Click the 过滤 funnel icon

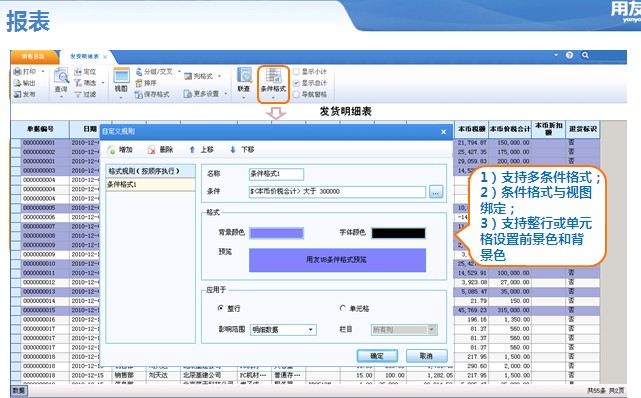(78, 94)
